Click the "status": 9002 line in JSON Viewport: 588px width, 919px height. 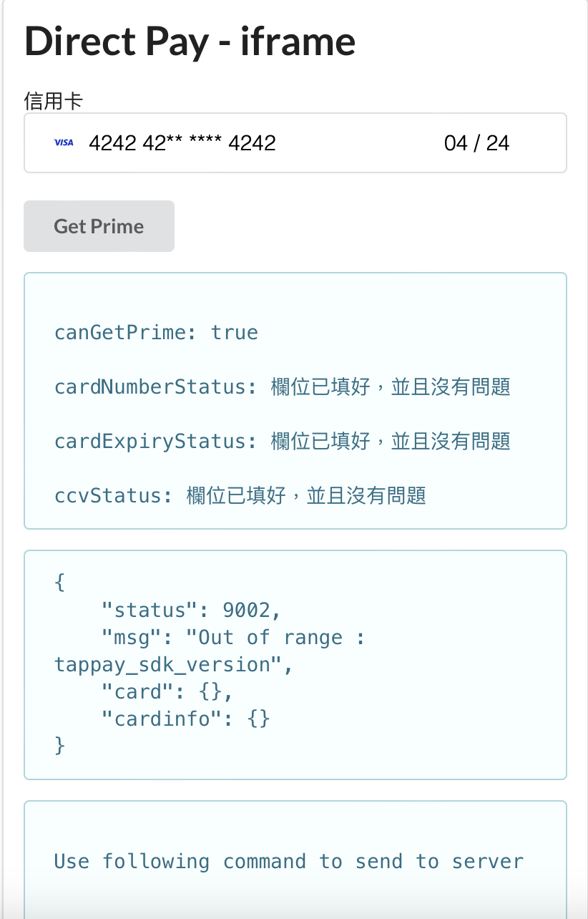[x=192, y=611]
